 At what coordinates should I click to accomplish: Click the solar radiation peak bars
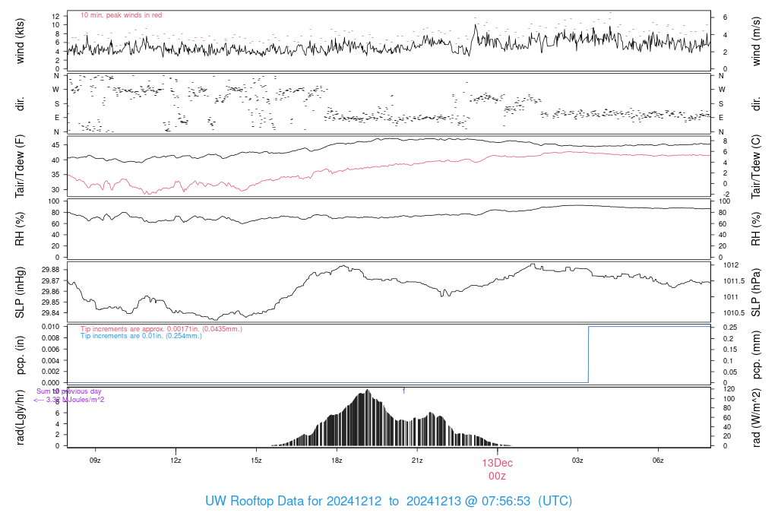point(366,418)
